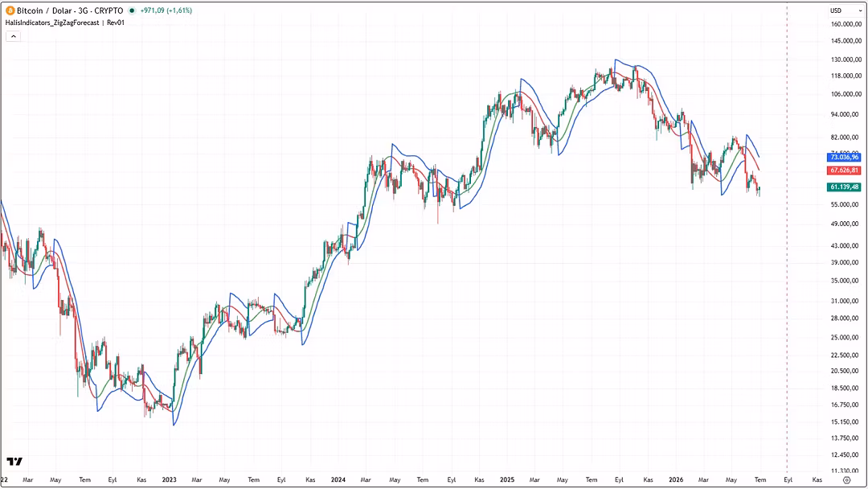868x489 pixels.
Task: Select the HalisIndicators_ZigZagForecast indicator label
Action: point(52,23)
